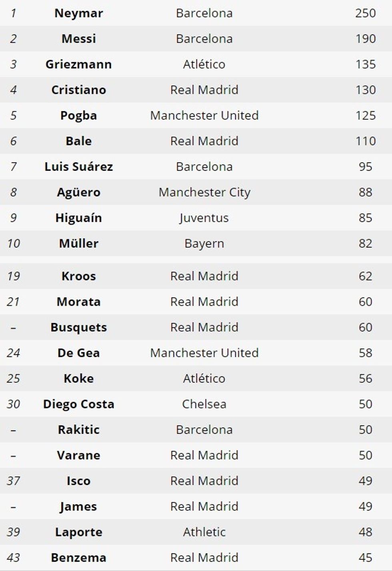Select Messi in the ranking table
This screenshot has width=392, height=571.
coord(78,39)
